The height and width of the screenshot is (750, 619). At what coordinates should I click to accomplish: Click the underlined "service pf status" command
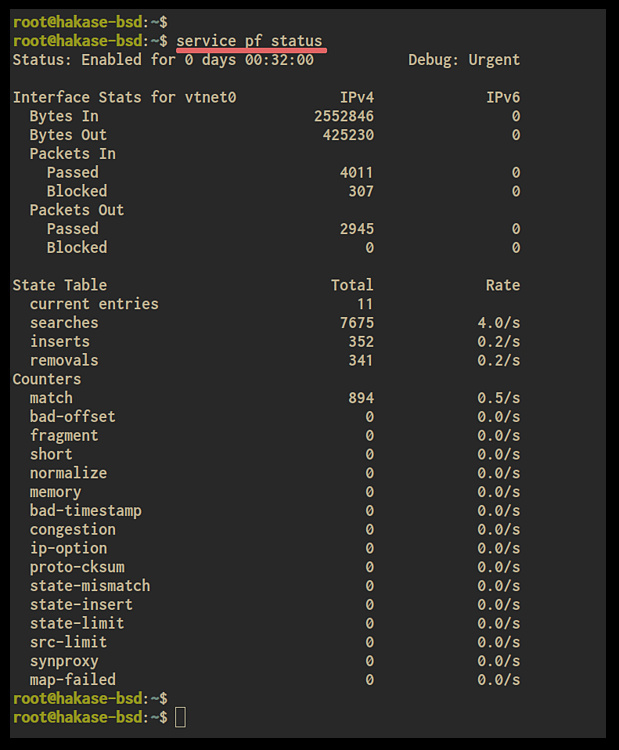[249, 41]
